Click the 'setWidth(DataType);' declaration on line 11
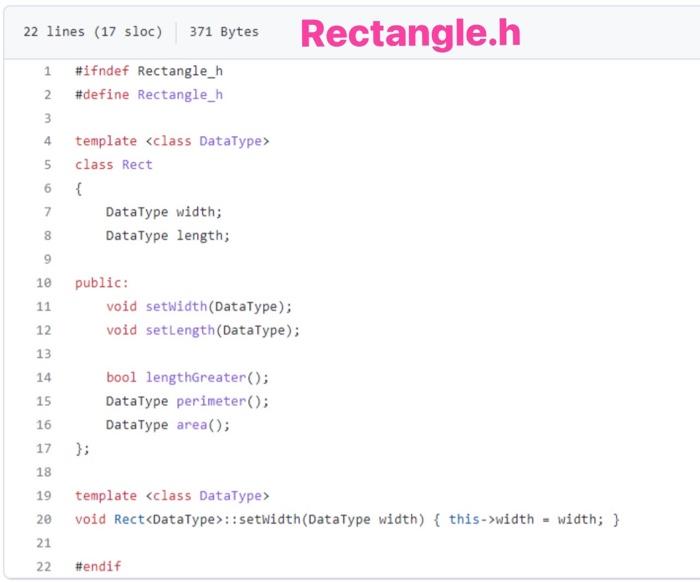This screenshot has width=700, height=583. 219,306
